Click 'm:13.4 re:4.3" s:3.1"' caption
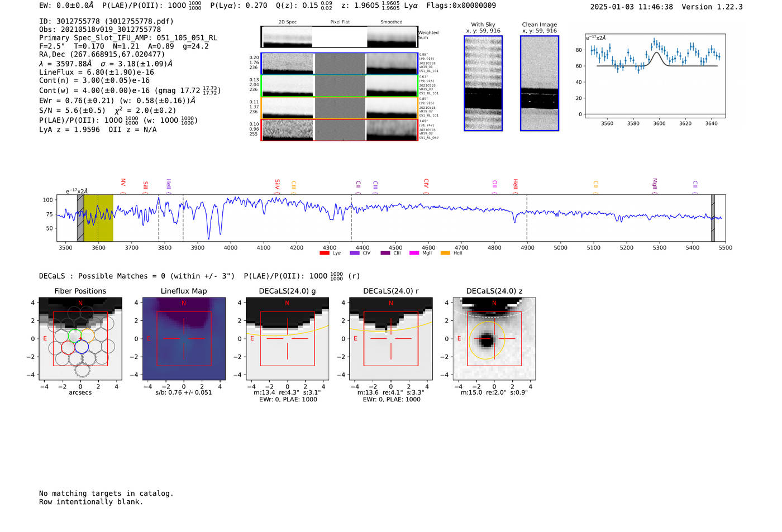The image size is (782, 532). pos(287,392)
